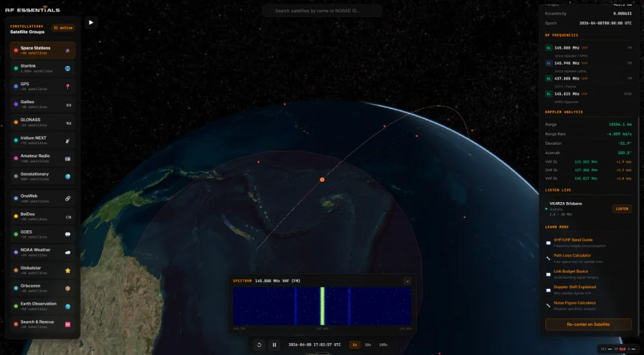Open the Link Budget Basics link
644x355 pixels.
(570, 271)
